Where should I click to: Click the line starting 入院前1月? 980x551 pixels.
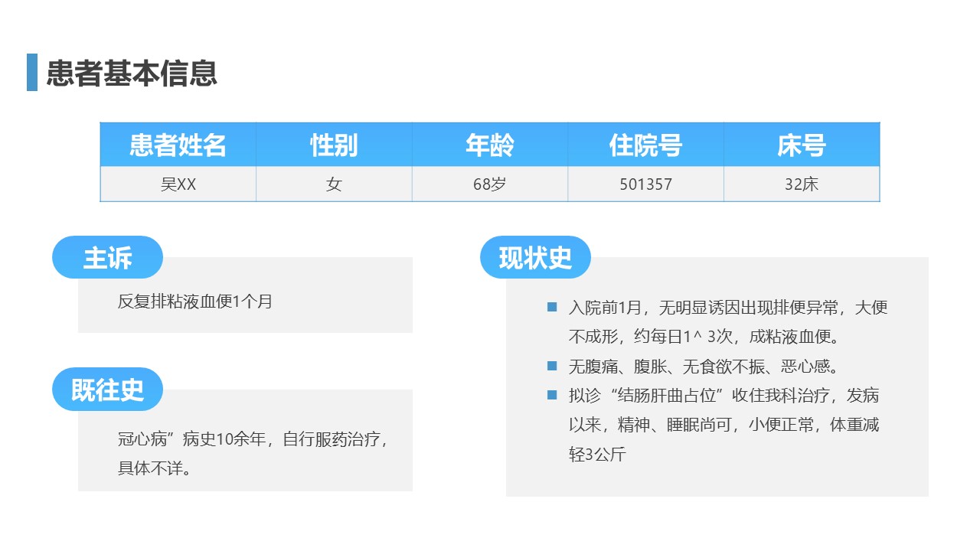tap(728, 308)
